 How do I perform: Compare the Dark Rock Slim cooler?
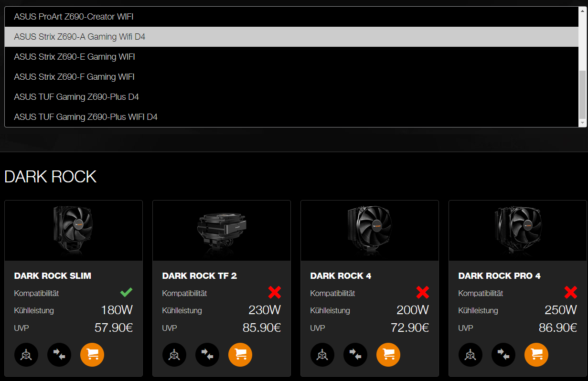[x=59, y=355]
